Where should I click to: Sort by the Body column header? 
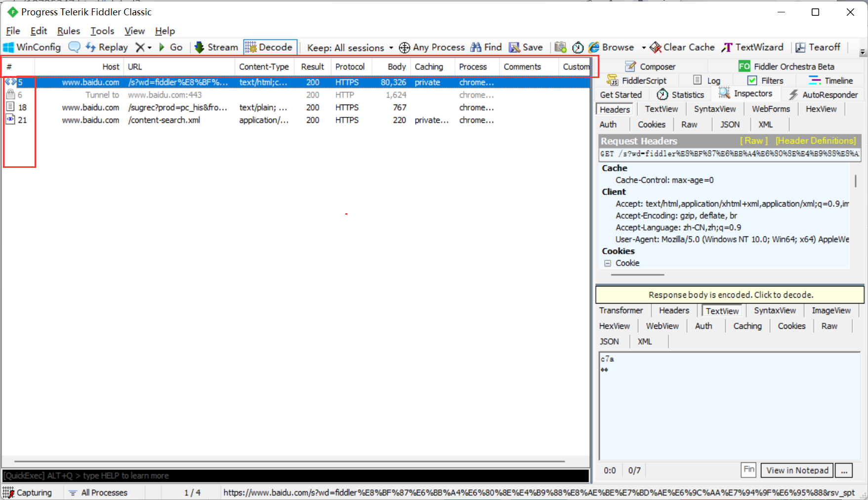pos(392,67)
